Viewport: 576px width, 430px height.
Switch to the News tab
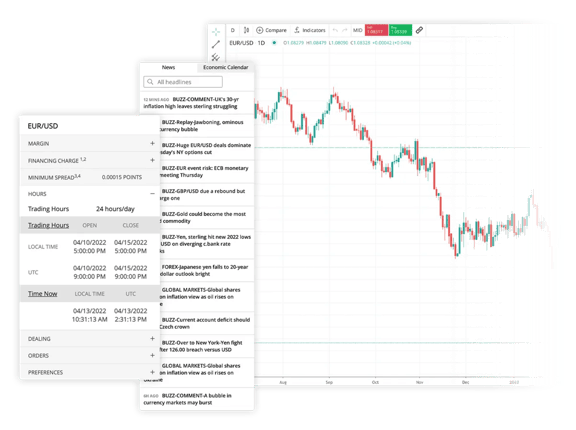pos(168,67)
